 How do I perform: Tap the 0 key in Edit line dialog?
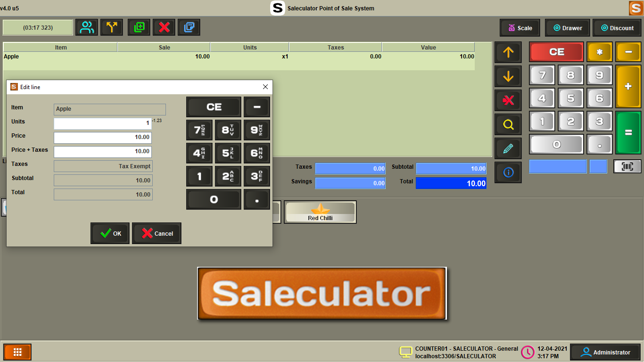coord(214,199)
